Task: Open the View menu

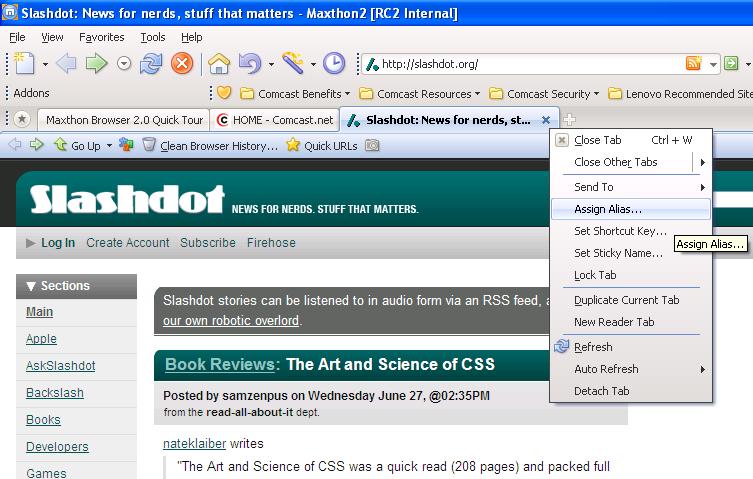Action: (x=52, y=37)
